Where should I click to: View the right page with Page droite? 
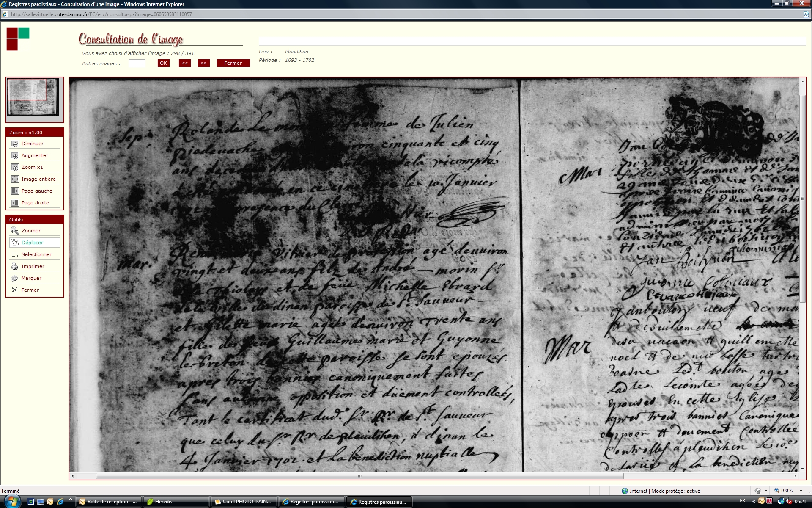15,203
